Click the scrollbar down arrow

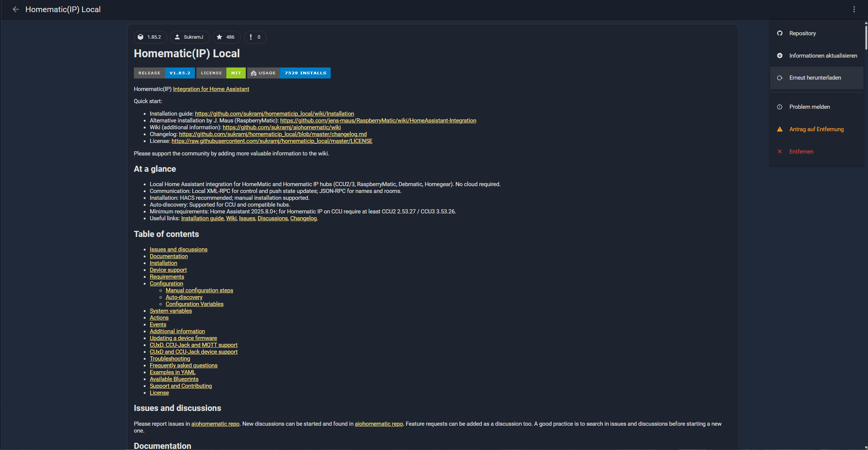[x=866, y=448]
